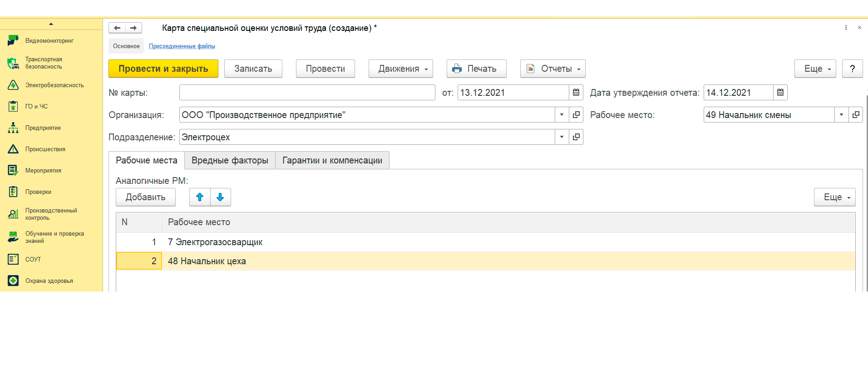Select row 7 Электрогазосварщик
The height and width of the screenshot is (380, 868).
(486, 242)
